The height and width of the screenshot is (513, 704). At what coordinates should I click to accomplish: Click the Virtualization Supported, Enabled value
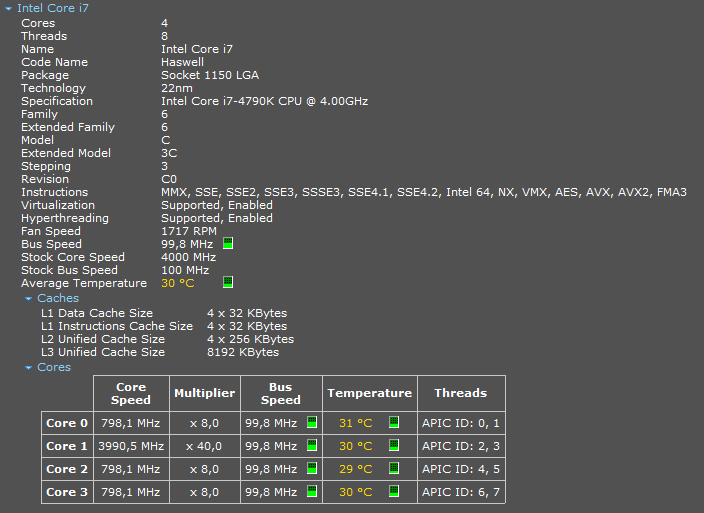click(x=217, y=206)
